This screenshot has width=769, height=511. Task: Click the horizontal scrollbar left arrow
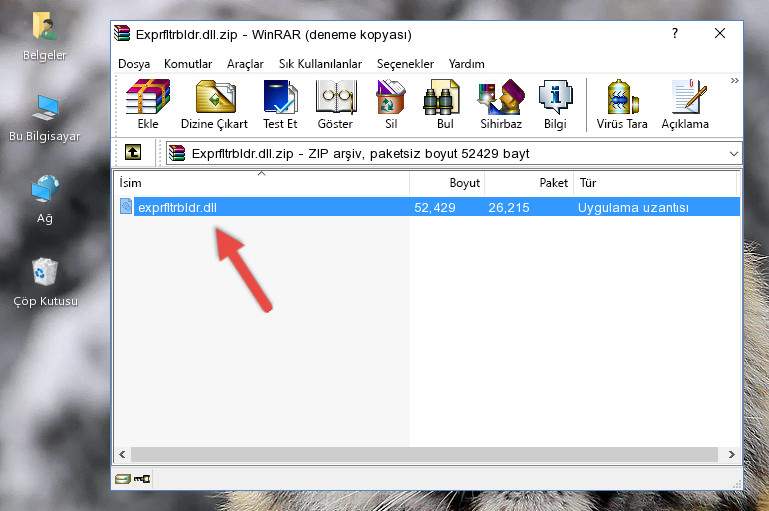(x=122, y=455)
